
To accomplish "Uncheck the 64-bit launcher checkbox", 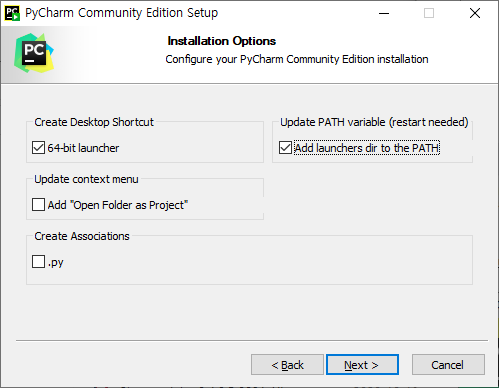I will click(38, 148).
